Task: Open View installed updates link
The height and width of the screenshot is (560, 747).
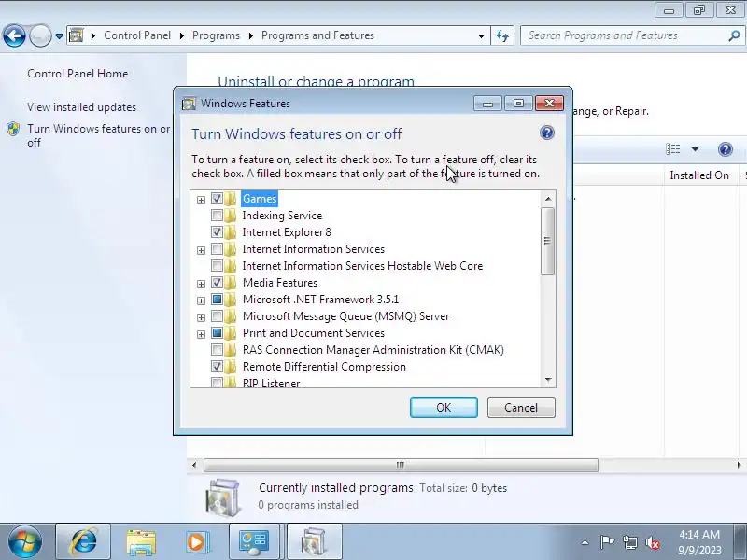Action: tap(81, 107)
